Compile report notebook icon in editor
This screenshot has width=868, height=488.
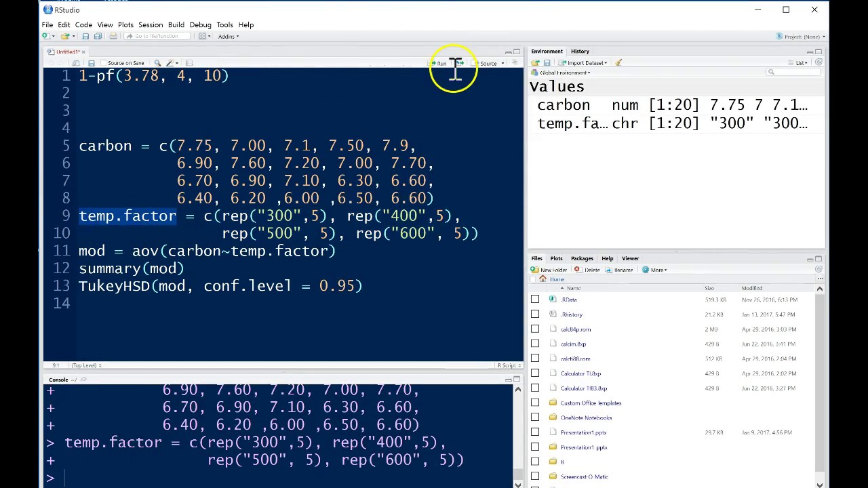[x=189, y=63]
